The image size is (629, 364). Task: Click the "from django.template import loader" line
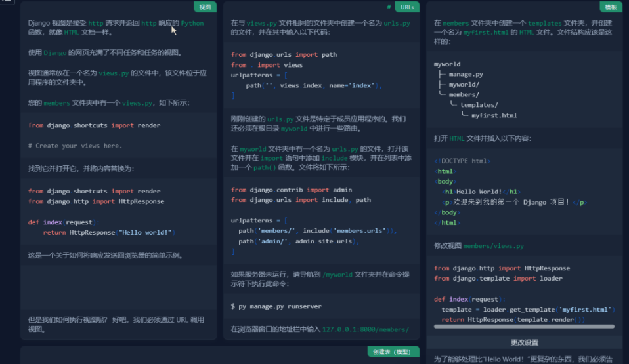[x=498, y=279]
